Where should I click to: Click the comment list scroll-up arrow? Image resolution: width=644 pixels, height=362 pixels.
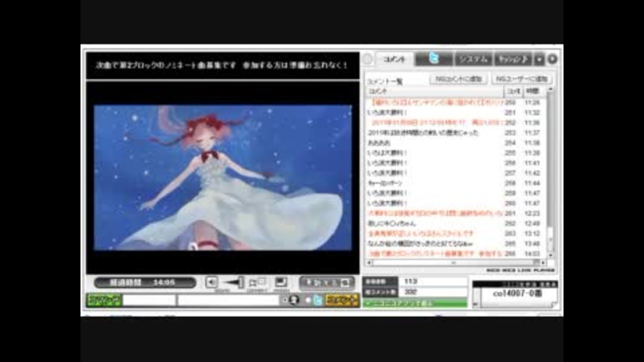pyautogui.click(x=550, y=89)
